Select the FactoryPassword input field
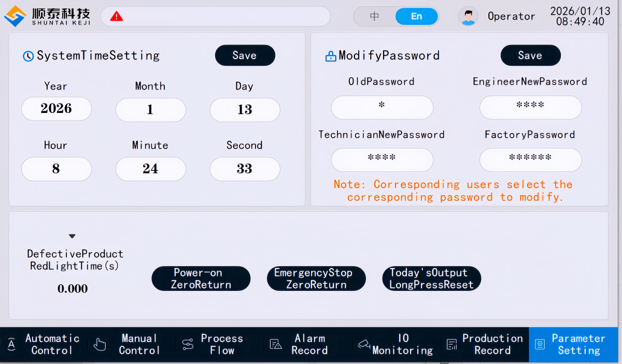Screen dimensions: 622x364 click(530, 159)
